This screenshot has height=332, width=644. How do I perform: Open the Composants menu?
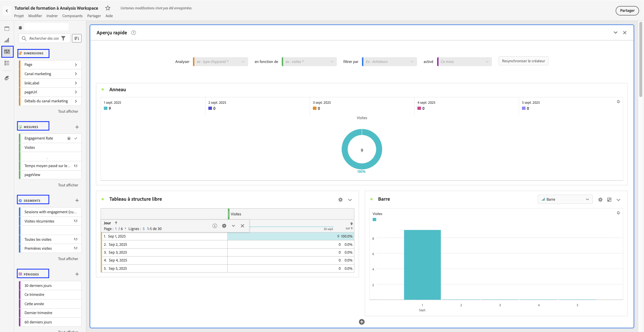pyautogui.click(x=72, y=16)
